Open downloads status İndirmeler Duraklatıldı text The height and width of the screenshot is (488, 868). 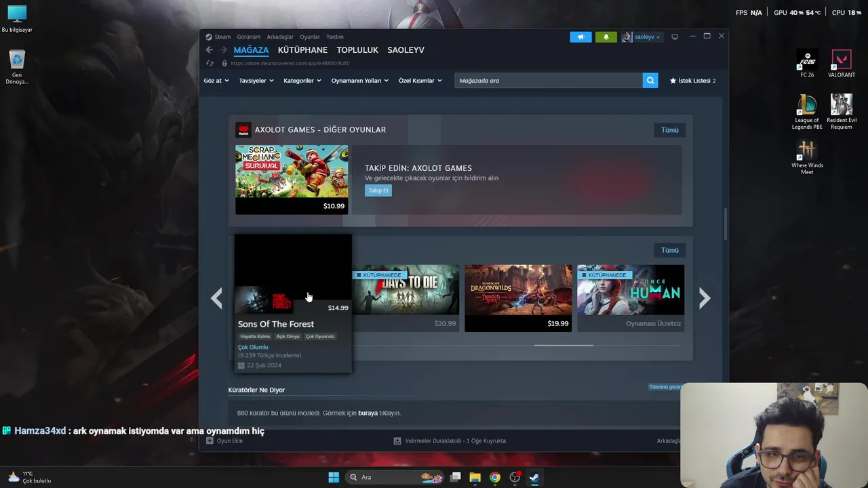coord(456,441)
